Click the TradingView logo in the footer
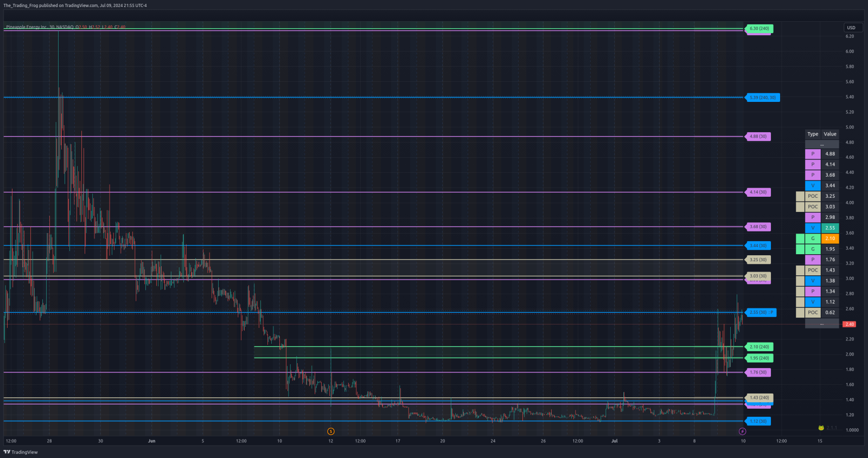The height and width of the screenshot is (458, 868). pos(21,452)
